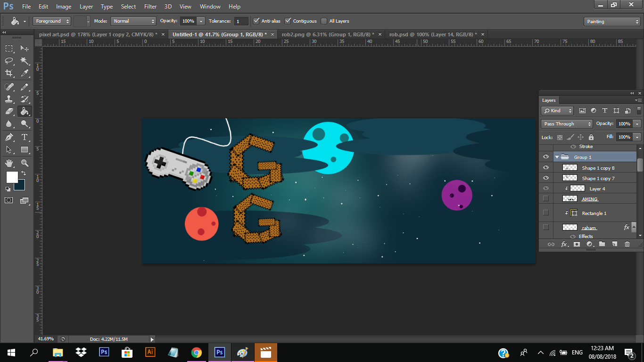
Task: Select the Rectangle shape tool
Action: [x=25, y=149]
